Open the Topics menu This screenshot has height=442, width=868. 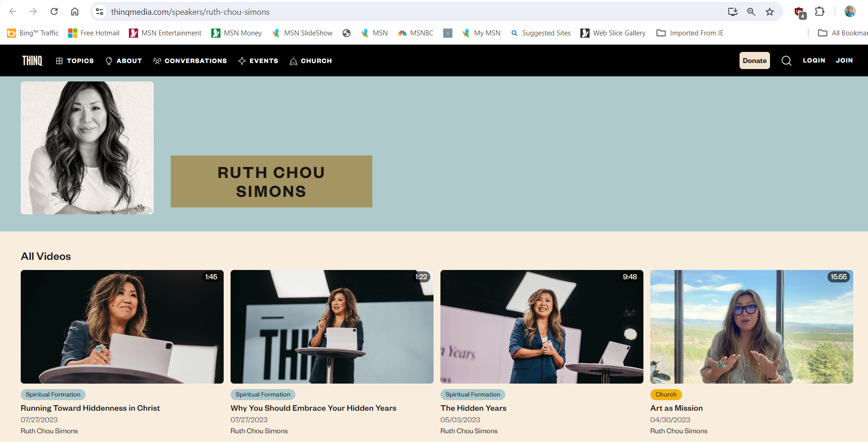click(75, 61)
